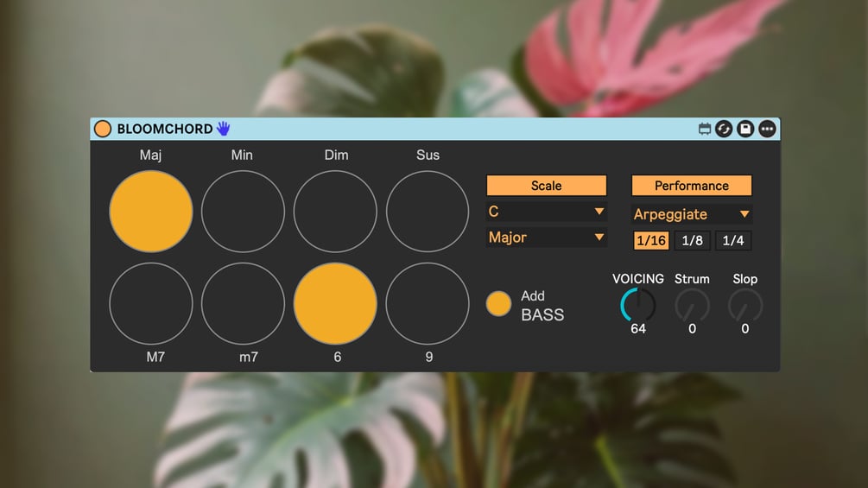Image resolution: width=868 pixels, height=488 pixels.
Task: Click the hot-swap preset circular arrows icon
Action: pyautogui.click(x=724, y=129)
